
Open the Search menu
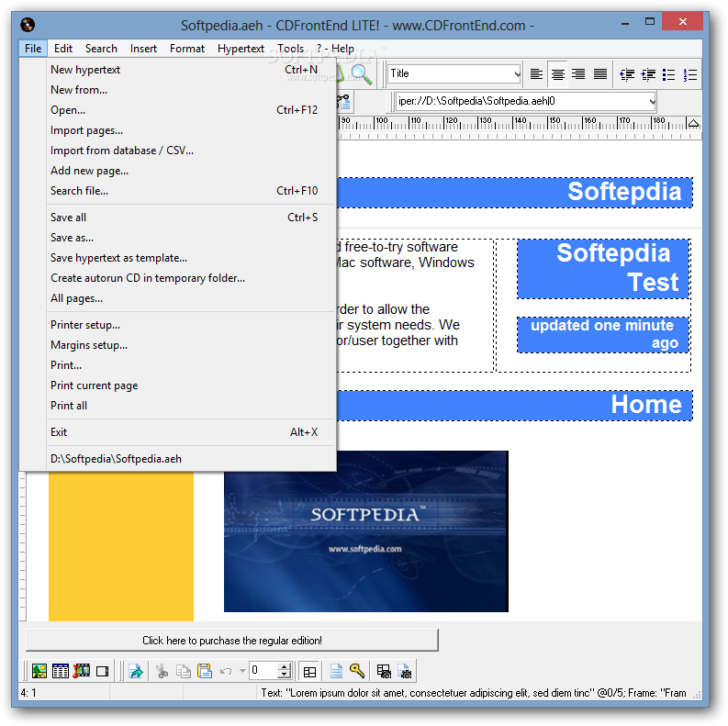coord(101,49)
